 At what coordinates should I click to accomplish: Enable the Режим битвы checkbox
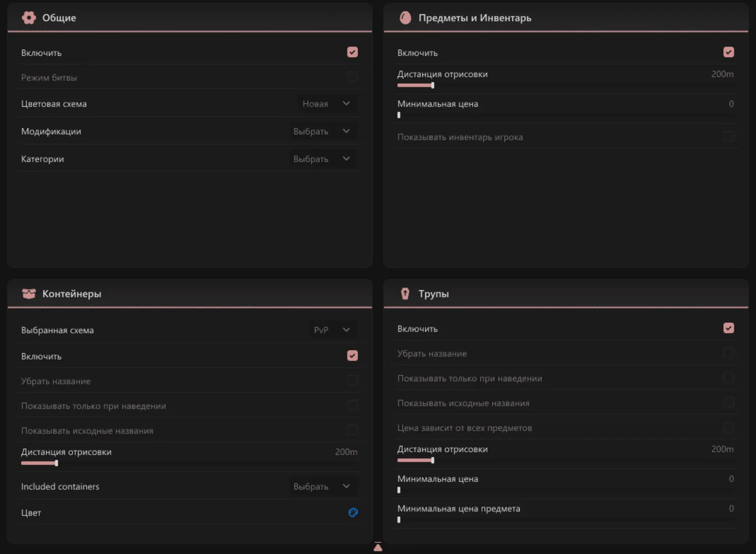point(352,77)
